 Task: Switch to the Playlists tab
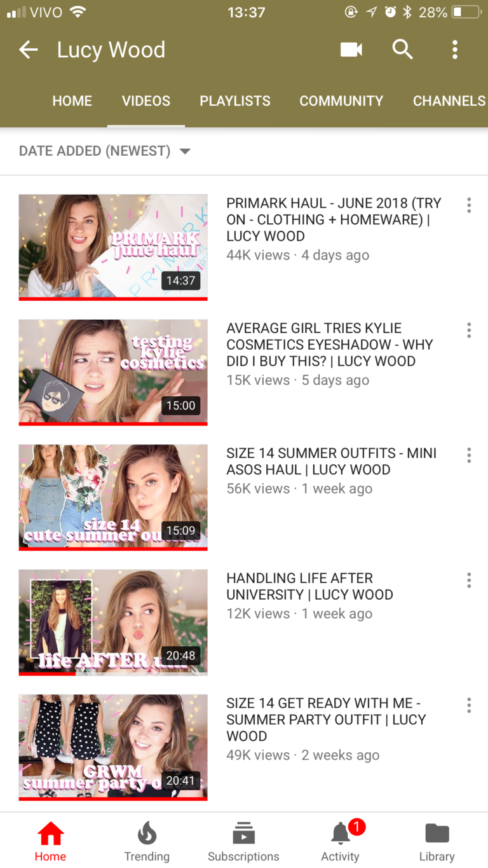[235, 100]
